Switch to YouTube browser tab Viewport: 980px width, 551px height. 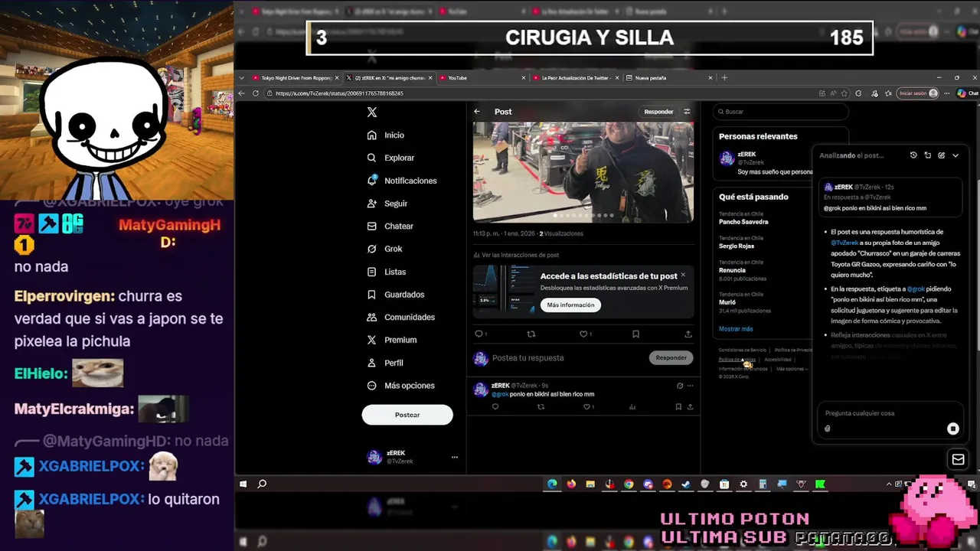point(482,78)
